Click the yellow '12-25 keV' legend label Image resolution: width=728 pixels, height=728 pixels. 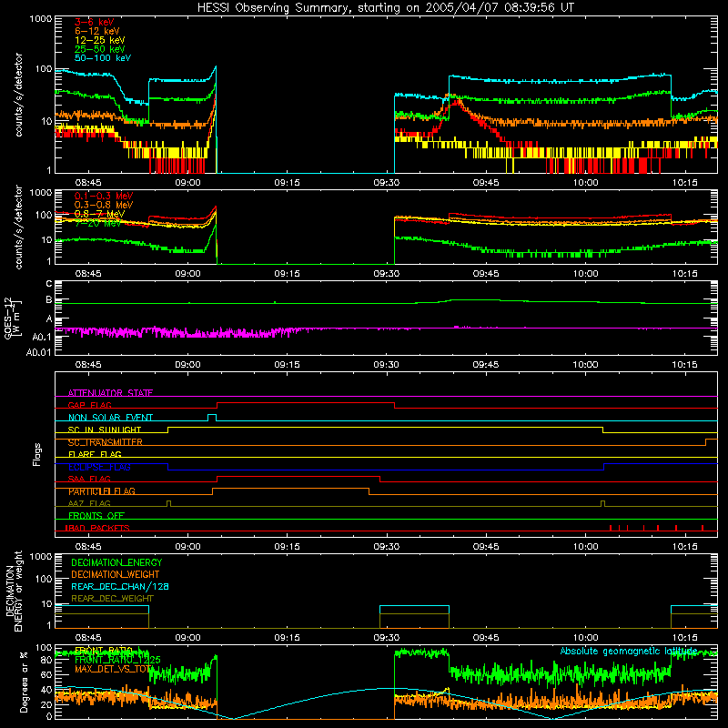coord(100,40)
